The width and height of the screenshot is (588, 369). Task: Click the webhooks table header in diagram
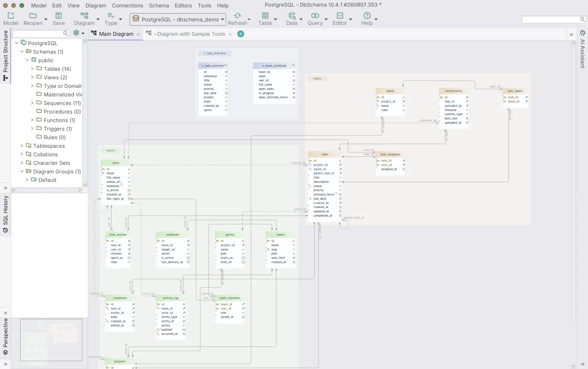(x=173, y=234)
